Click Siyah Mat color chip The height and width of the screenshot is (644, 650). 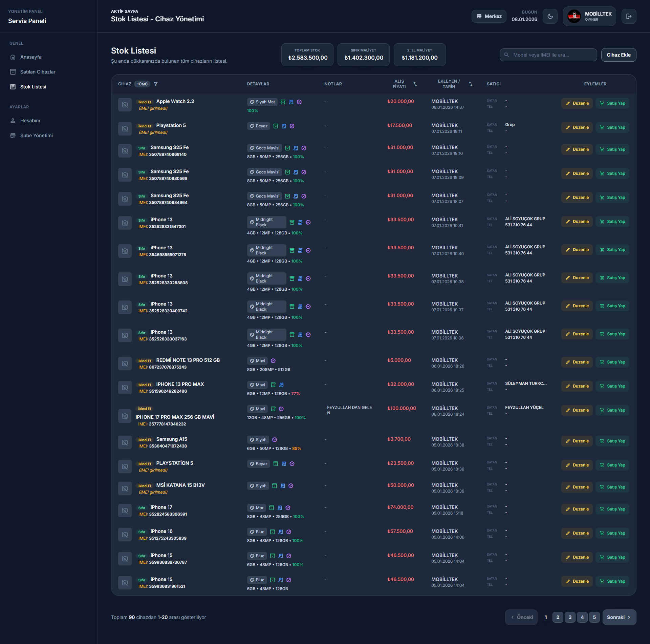(x=262, y=102)
